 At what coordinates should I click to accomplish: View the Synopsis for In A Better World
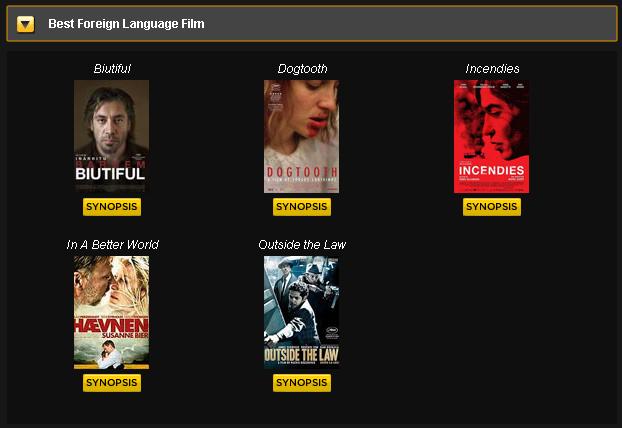112,383
